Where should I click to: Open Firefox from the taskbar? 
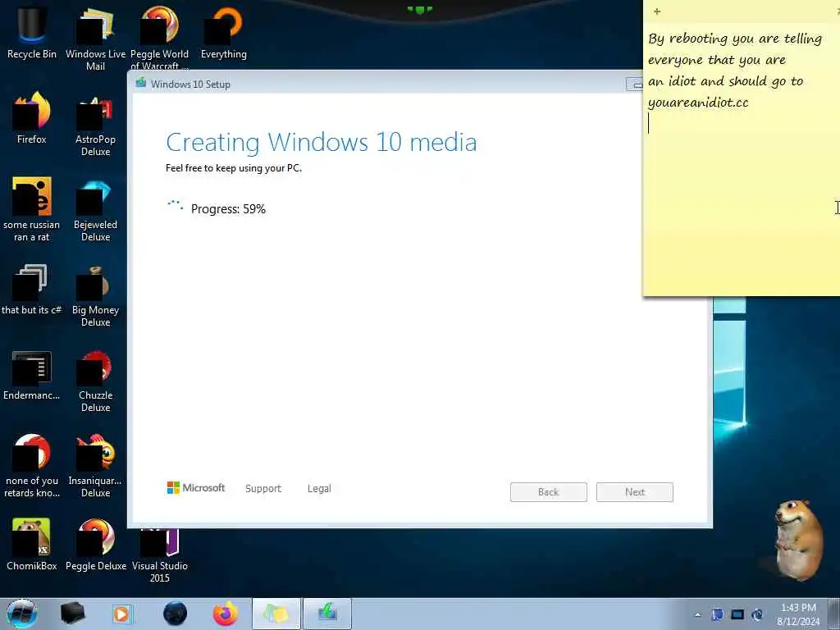pyautogui.click(x=226, y=614)
